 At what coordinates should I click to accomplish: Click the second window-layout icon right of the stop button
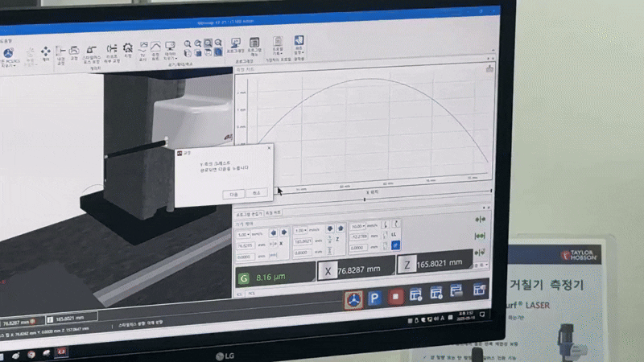click(x=436, y=293)
